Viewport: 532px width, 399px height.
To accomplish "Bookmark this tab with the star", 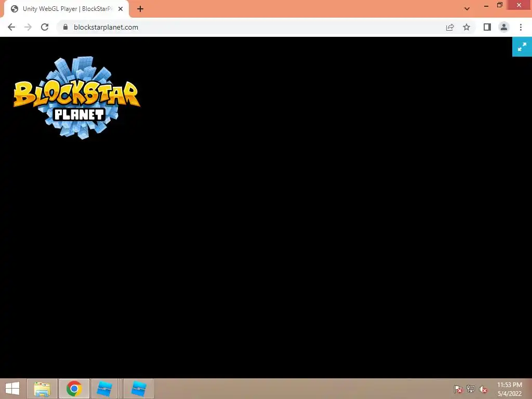I will pos(467,27).
